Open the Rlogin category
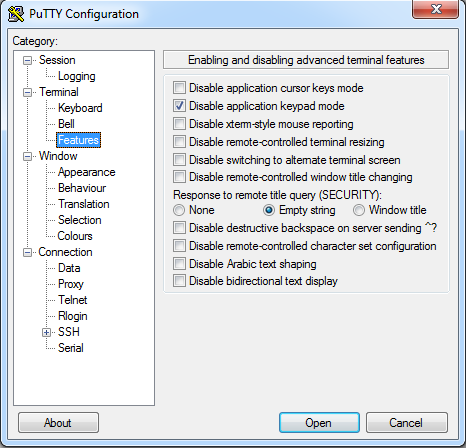 pyautogui.click(x=73, y=316)
